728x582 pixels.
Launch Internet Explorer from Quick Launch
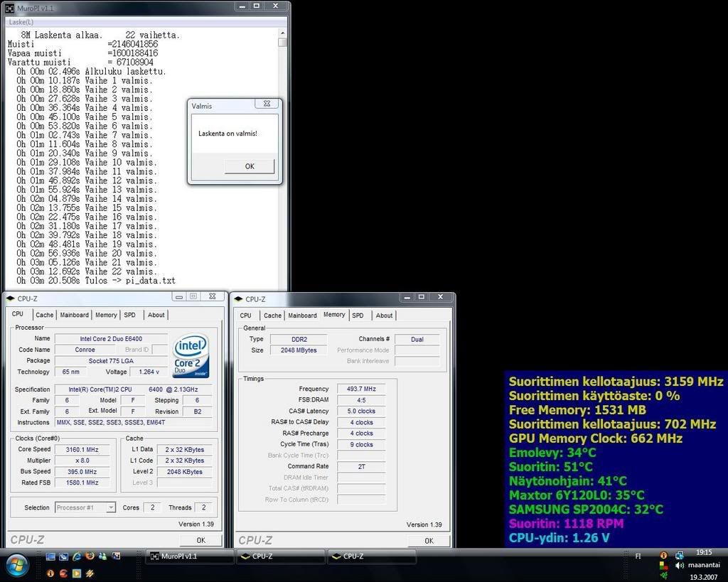pyautogui.click(x=76, y=556)
